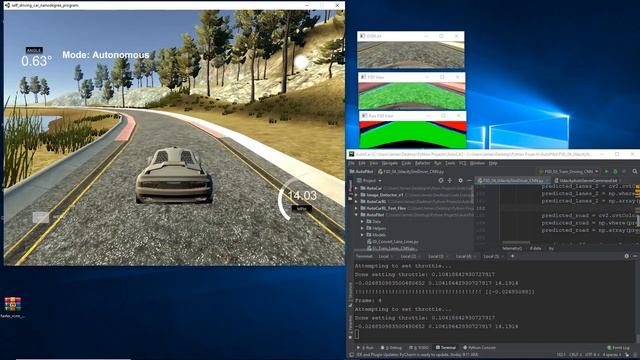Expand the AutoCarRL_Test_Files project node

pyautogui.click(x=357, y=208)
